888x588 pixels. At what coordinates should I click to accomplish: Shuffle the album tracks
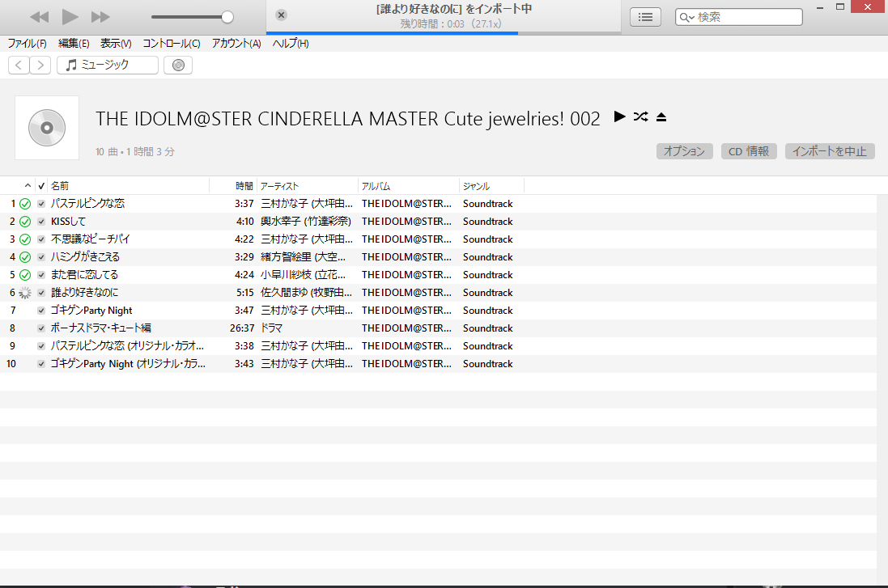(640, 116)
